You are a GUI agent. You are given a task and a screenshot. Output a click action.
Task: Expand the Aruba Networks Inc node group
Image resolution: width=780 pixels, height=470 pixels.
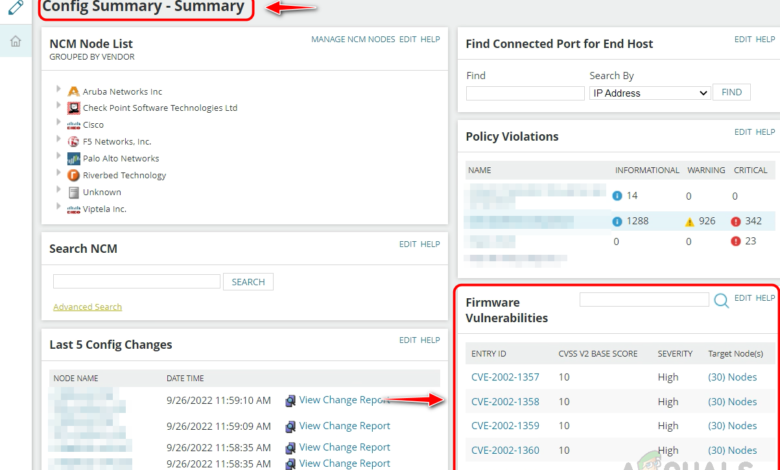tap(59, 91)
